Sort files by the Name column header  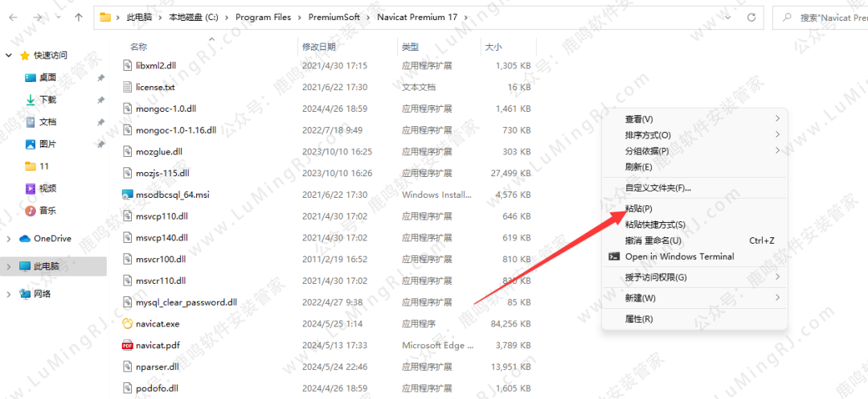[x=139, y=47]
